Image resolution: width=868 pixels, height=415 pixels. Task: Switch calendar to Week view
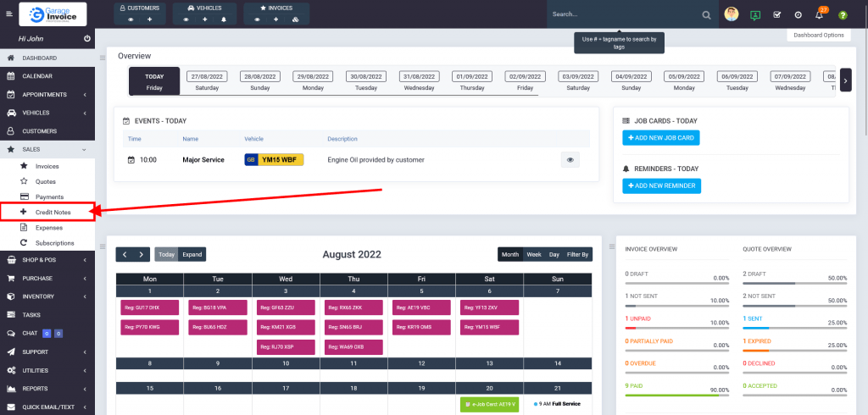point(534,254)
